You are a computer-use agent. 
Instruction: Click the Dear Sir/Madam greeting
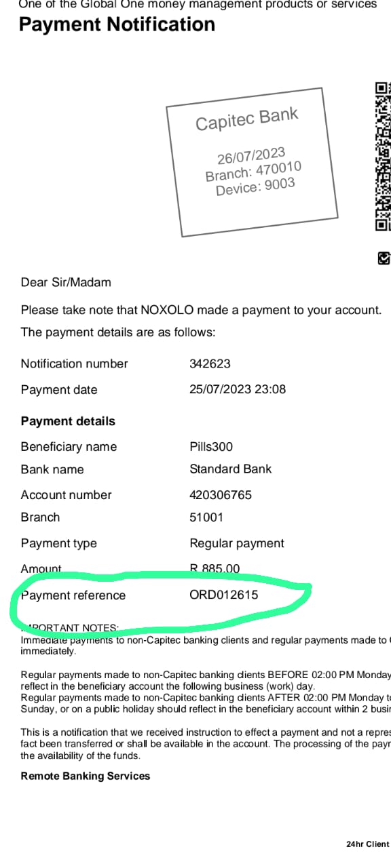[66, 282]
